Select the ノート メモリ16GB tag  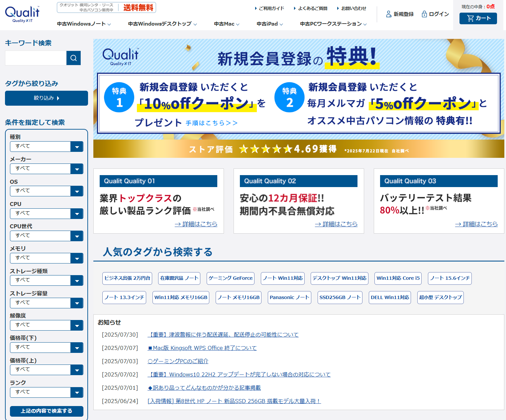pos(239,297)
